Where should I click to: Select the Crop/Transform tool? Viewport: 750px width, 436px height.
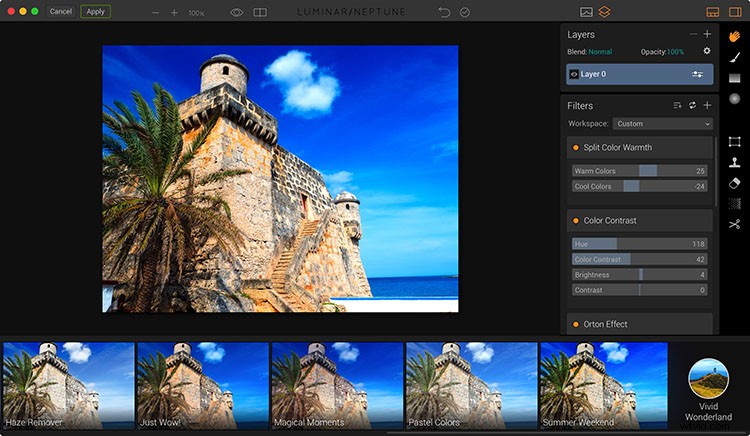(735, 142)
